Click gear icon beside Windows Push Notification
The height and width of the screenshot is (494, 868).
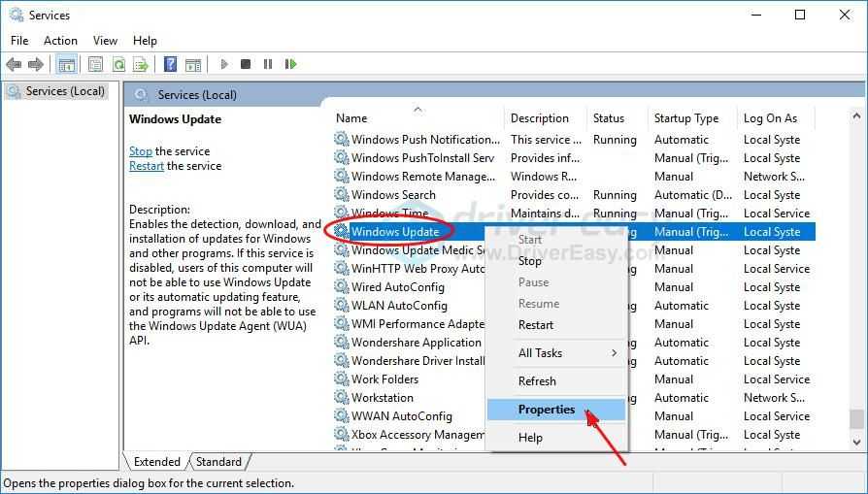pyautogui.click(x=341, y=139)
